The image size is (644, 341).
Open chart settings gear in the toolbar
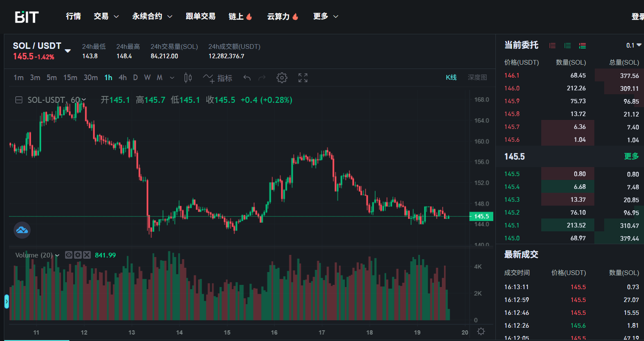(x=282, y=78)
